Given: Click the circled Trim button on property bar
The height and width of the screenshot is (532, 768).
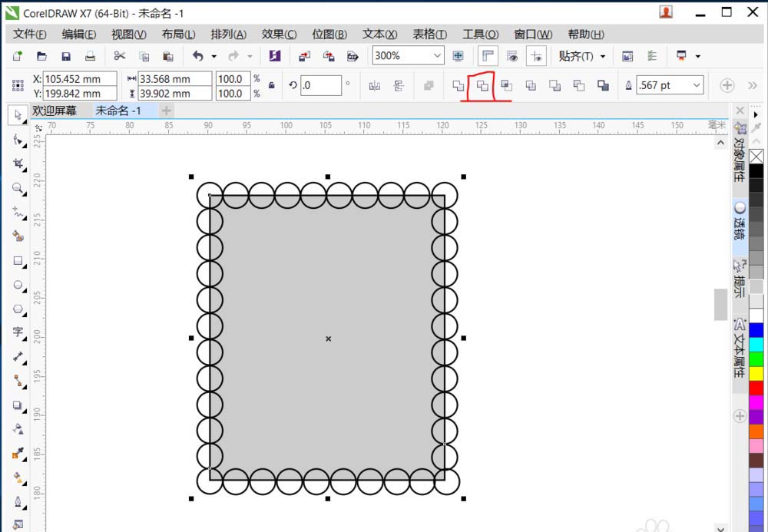Looking at the screenshot, I should click(483, 86).
